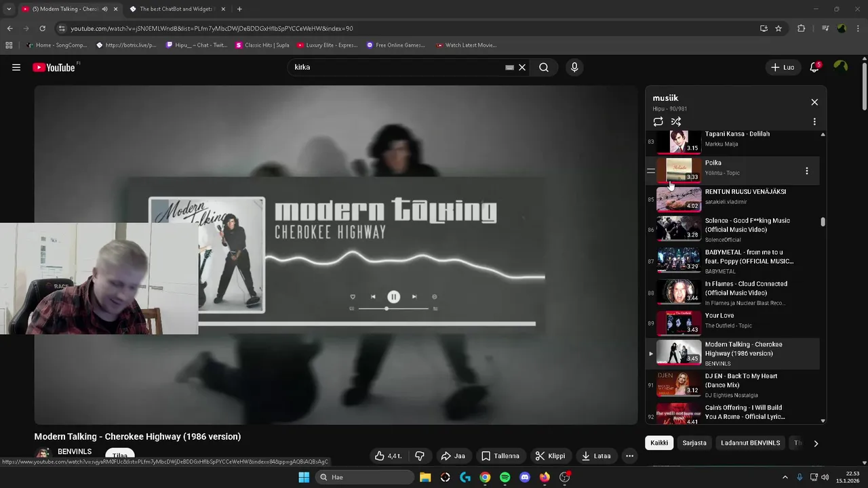Open playlist panel three-dot options

click(814, 122)
